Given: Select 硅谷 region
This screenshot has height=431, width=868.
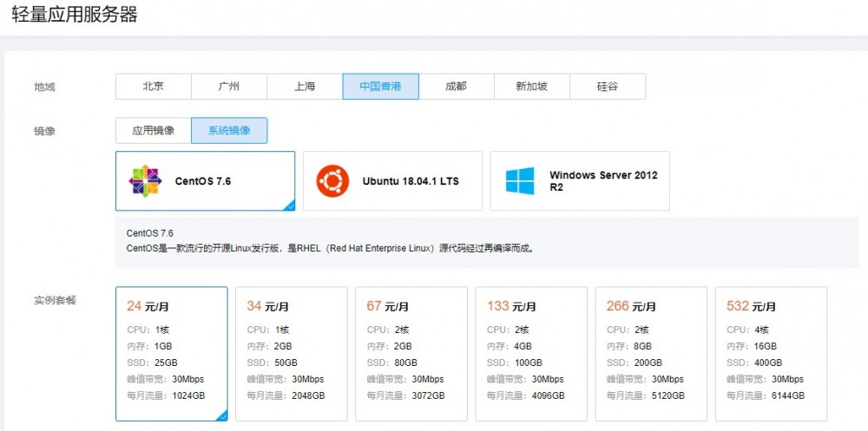Looking at the screenshot, I should [608, 87].
